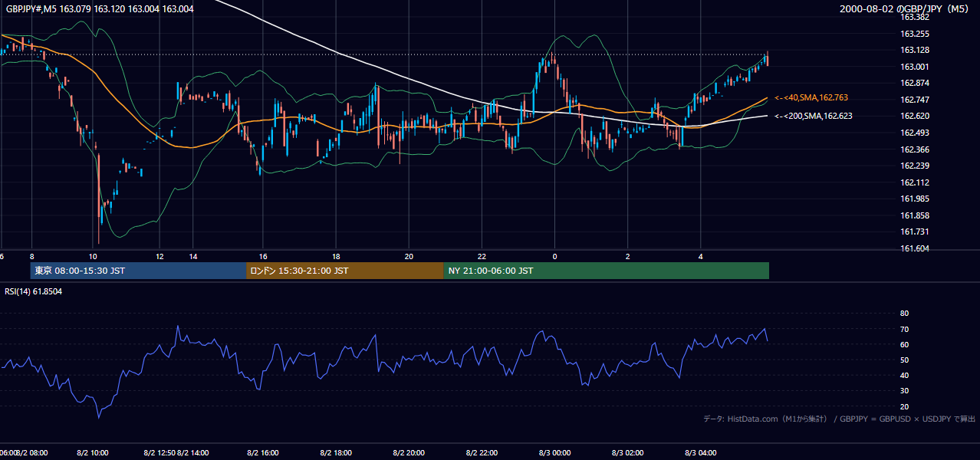Click RSI scale value 20
The width and height of the screenshot is (980, 460).
point(904,406)
